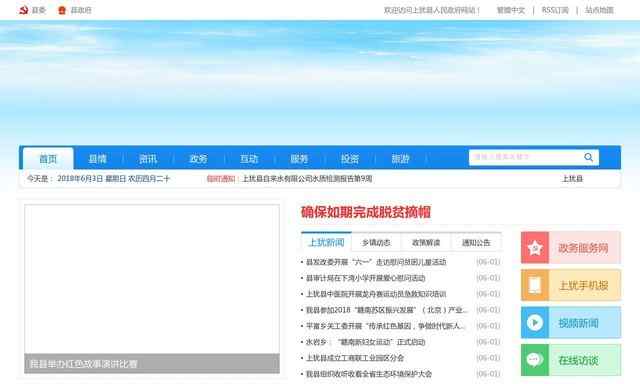Image resolution: width=640 pixels, height=384 pixels.
Task: Open RSS订阅 link
Action: (555, 10)
